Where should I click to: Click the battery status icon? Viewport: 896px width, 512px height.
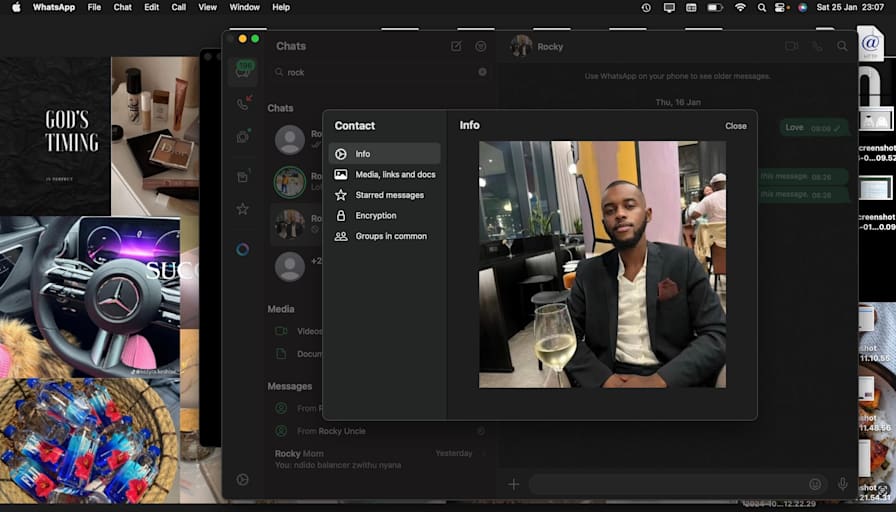point(715,7)
